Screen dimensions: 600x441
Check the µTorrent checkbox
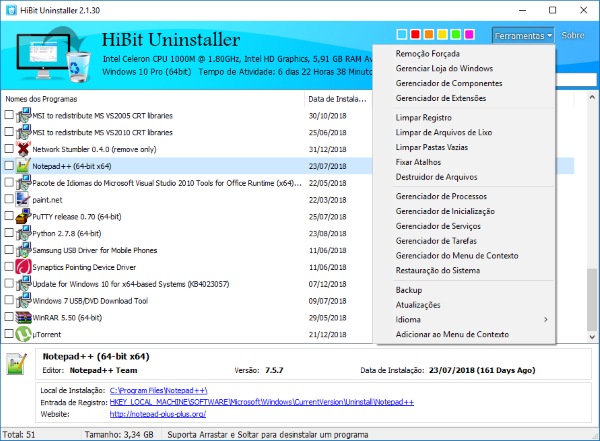pyautogui.click(x=9, y=334)
